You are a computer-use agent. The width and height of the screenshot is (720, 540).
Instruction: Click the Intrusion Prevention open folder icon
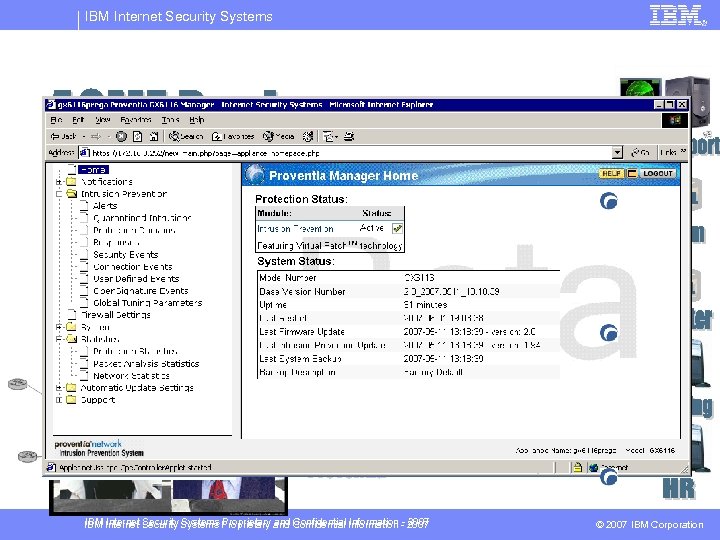(71, 194)
